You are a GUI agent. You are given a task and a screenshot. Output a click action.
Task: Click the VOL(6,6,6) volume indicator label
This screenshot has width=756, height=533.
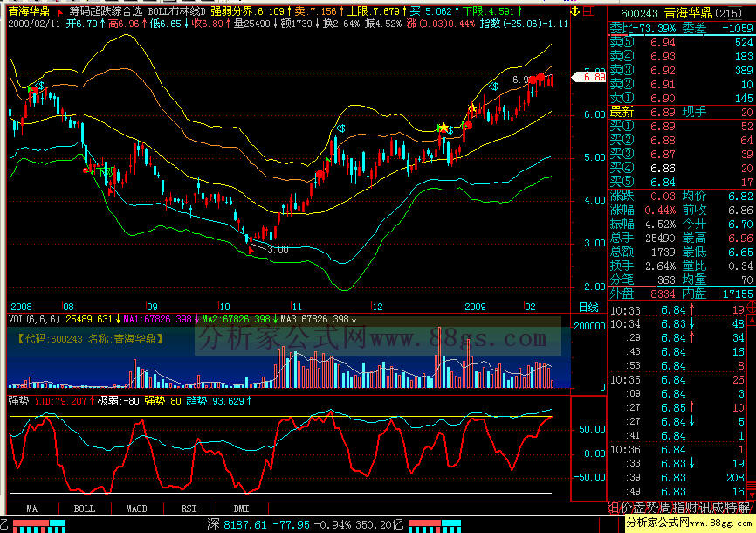click(35, 319)
